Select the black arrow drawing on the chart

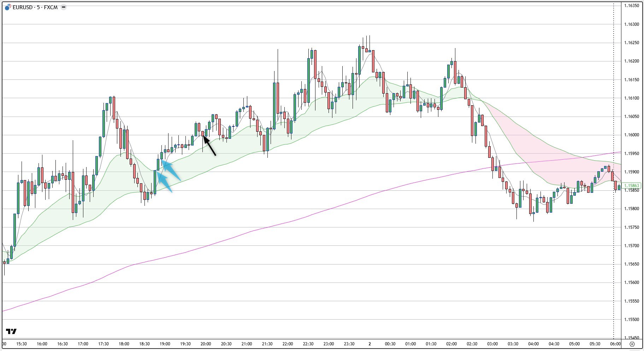click(209, 146)
